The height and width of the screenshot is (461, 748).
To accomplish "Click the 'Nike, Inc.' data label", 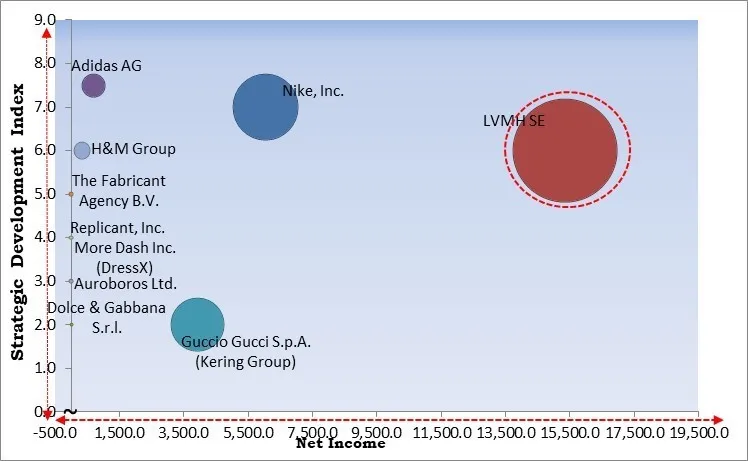I will pos(313,90).
